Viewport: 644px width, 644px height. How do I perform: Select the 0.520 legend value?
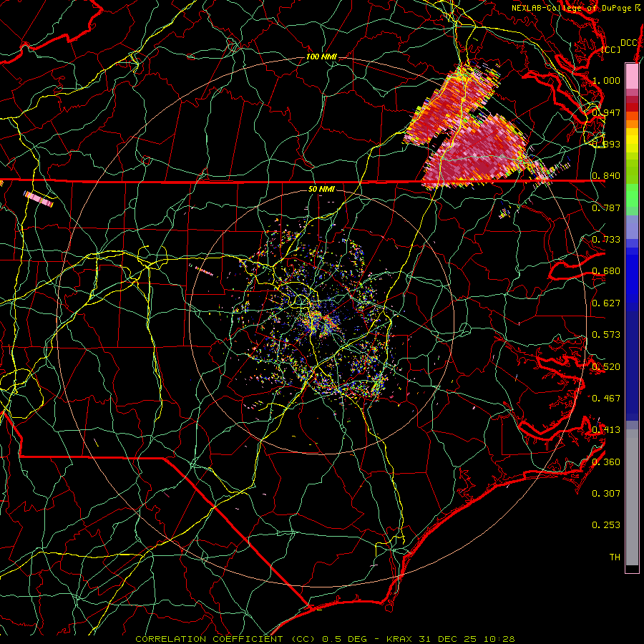pyautogui.click(x=606, y=366)
